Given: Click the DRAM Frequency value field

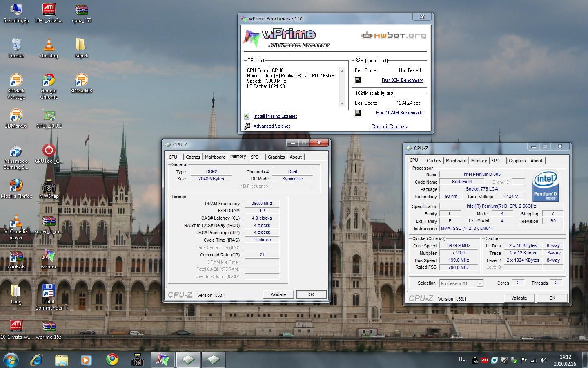Looking at the screenshot, I should [262, 203].
